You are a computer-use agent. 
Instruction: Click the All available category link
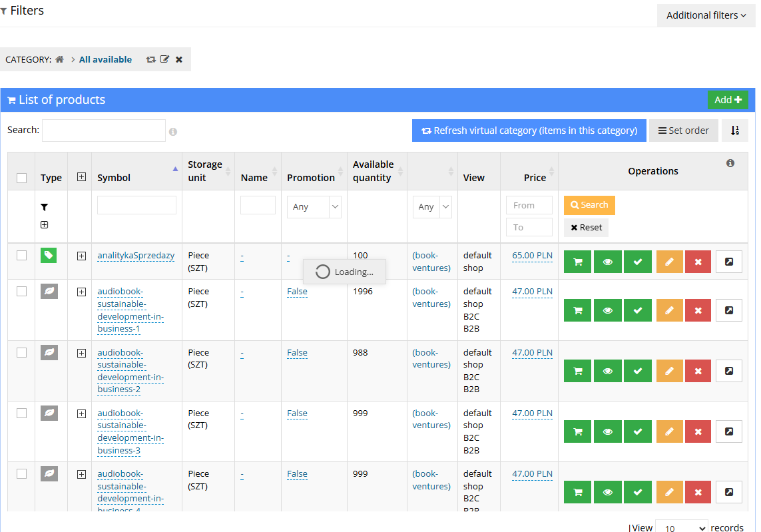point(105,59)
